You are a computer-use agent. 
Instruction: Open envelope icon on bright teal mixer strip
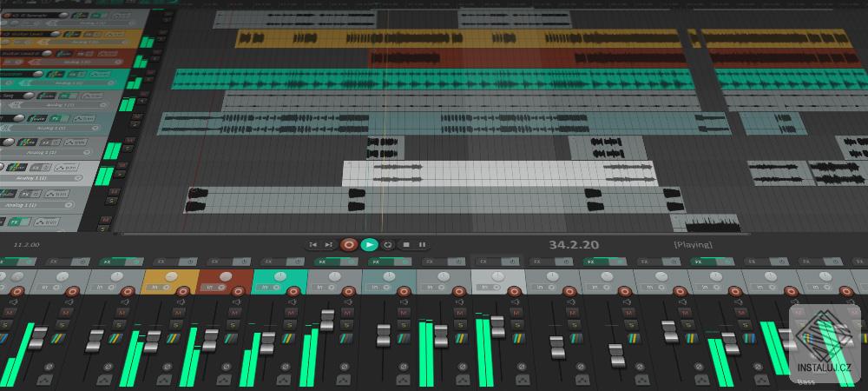pyautogui.click(x=285, y=380)
